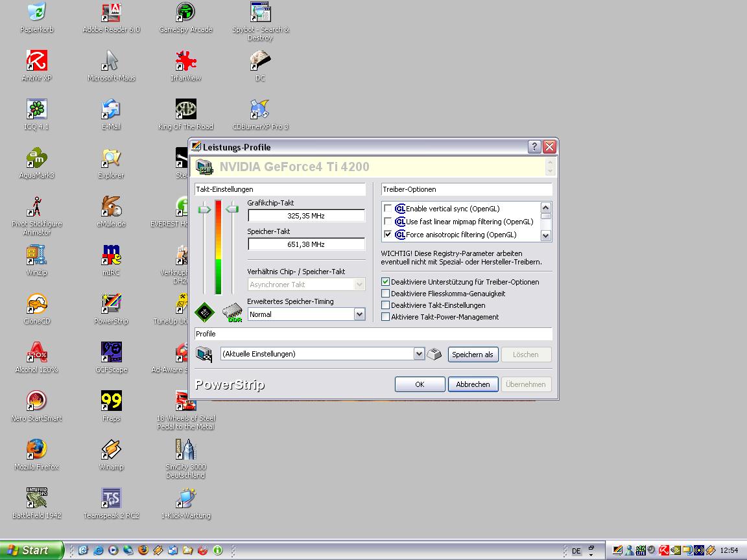The width and height of the screenshot is (747, 560).
Task: Check Aktiviere Takt-Power-Management
Action: (x=385, y=317)
